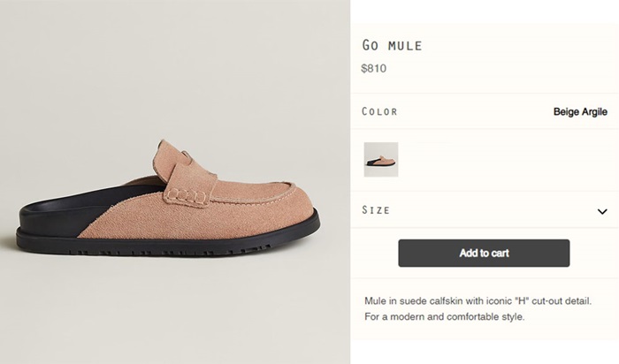Click the Go Mule product title

click(392, 45)
